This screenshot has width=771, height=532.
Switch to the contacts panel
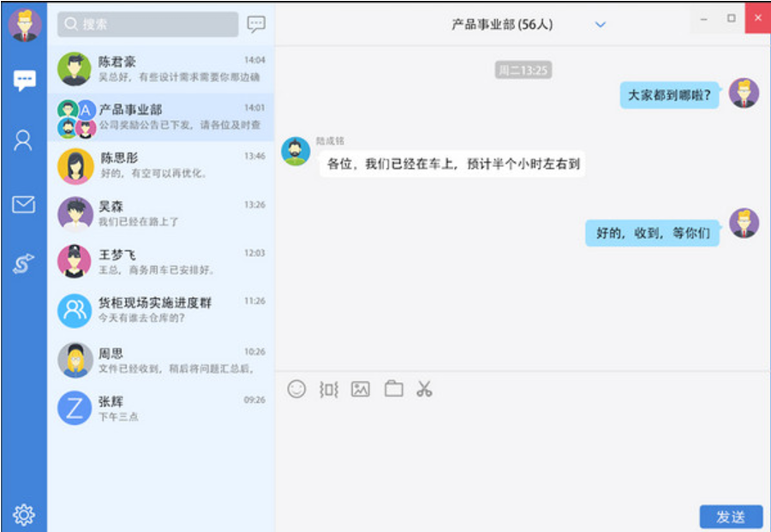click(x=23, y=141)
